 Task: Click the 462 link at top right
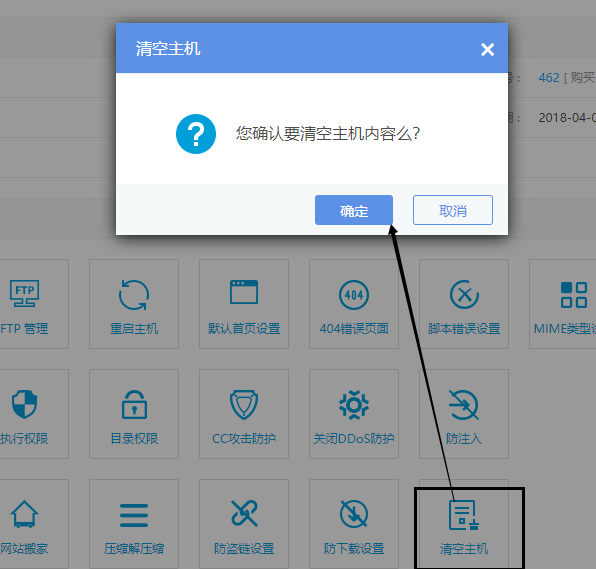point(549,78)
